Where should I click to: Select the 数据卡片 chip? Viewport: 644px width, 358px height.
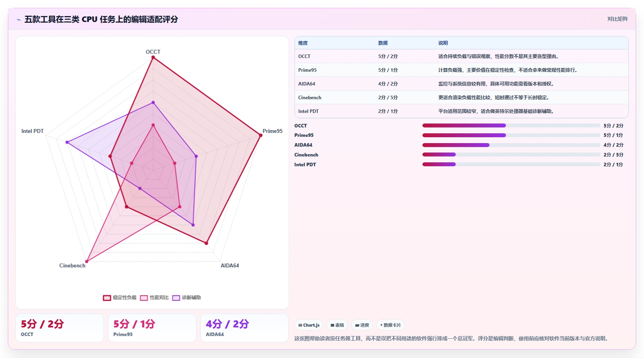pyautogui.click(x=390, y=325)
